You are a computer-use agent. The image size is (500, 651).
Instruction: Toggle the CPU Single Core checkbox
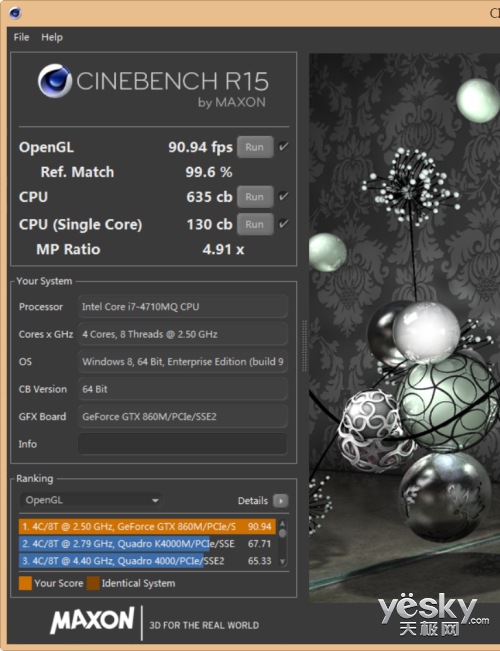click(284, 224)
